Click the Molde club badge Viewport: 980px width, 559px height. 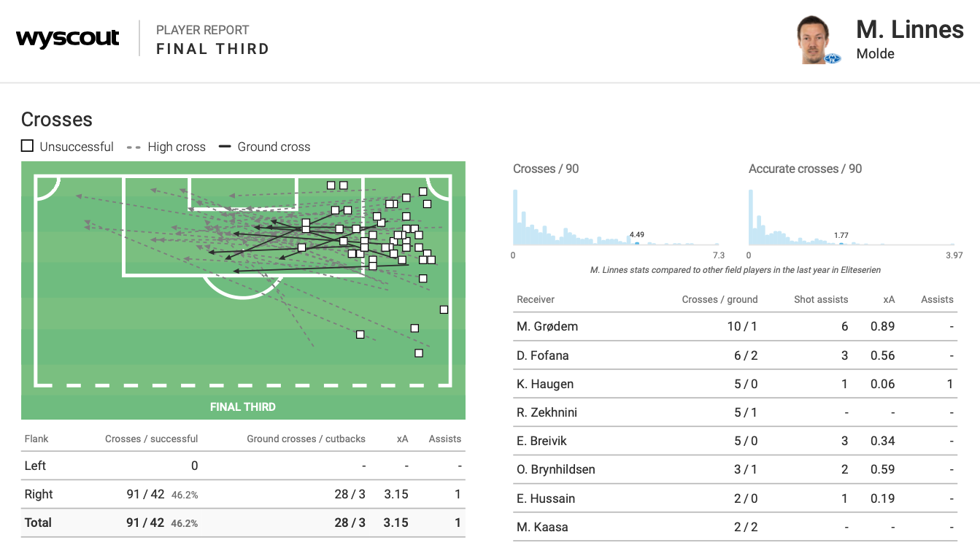[x=833, y=58]
